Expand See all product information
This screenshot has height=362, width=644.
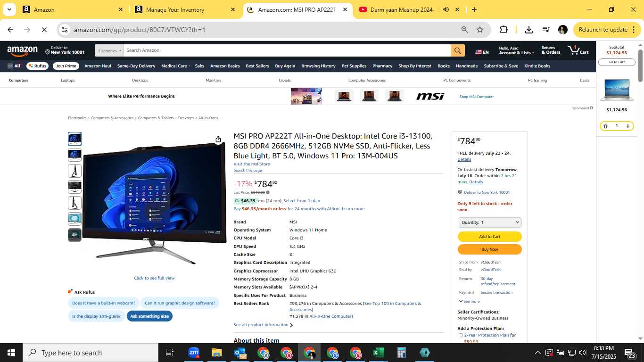coord(263,325)
